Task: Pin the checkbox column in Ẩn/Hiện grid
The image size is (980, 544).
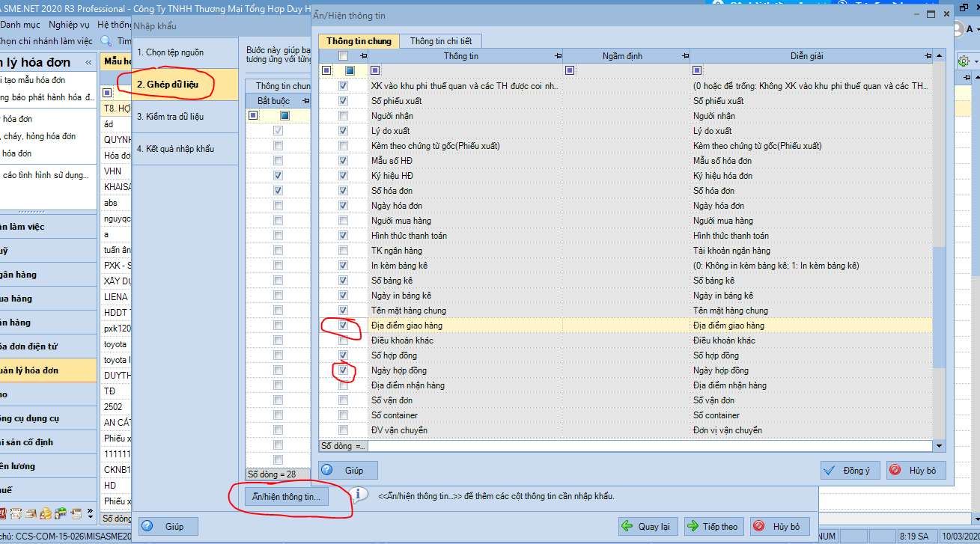Action: 363,56
